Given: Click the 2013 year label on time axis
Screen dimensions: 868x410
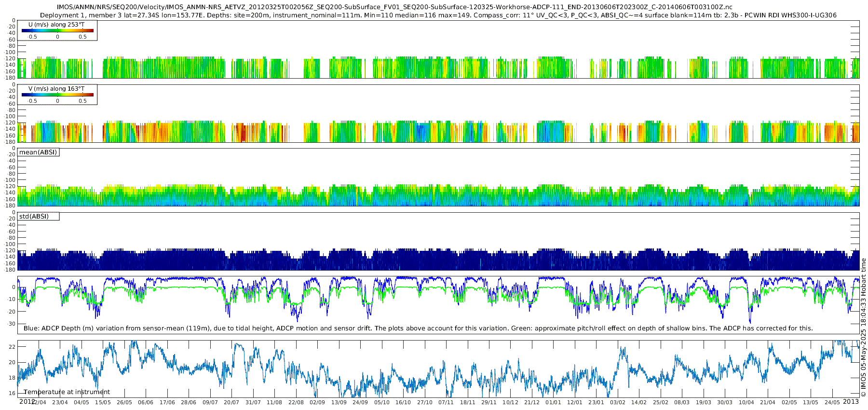Looking at the screenshot, I should coord(851,401).
